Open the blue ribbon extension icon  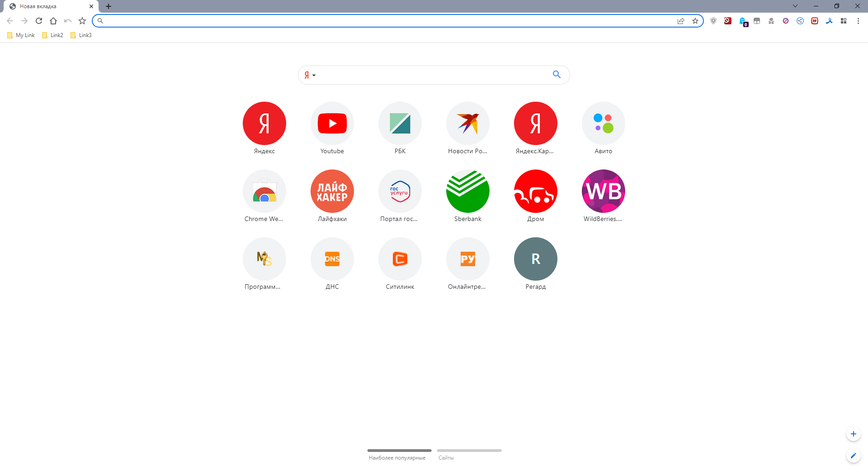829,21
